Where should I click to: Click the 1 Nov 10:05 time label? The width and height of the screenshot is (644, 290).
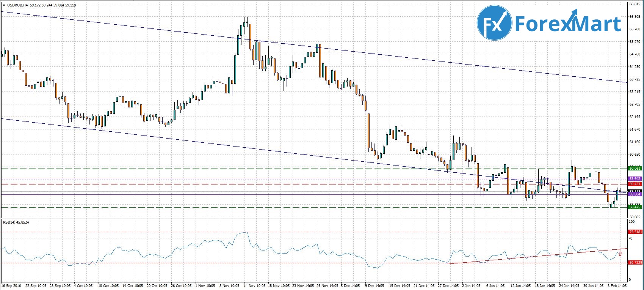[205, 285]
